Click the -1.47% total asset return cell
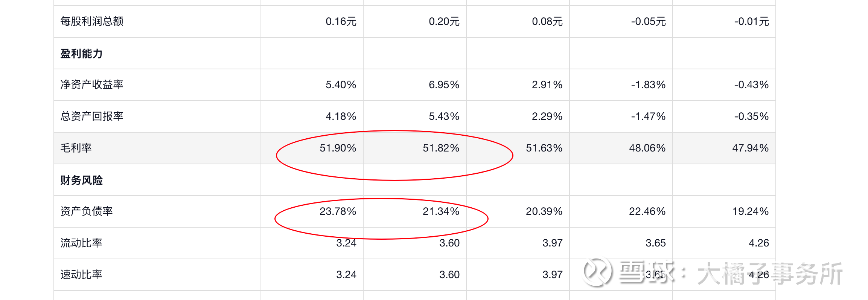The height and width of the screenshot is (300, 868). coord(648,116)
